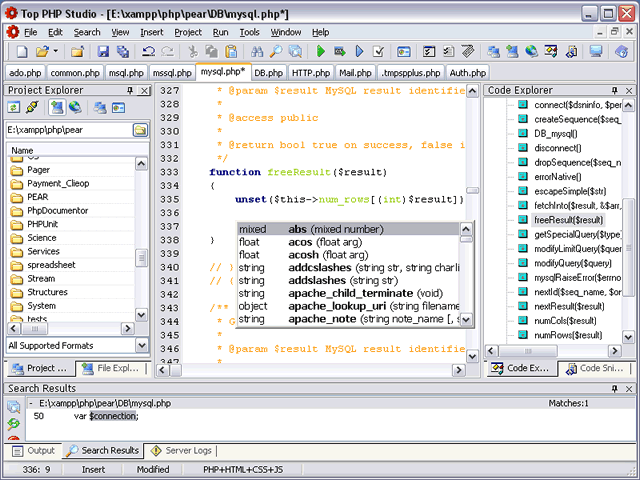The width and height of the screenshot is (640, 480).
Task: Click right arrow of editor horizontal scrollbar
Action: tap(459, 370)
